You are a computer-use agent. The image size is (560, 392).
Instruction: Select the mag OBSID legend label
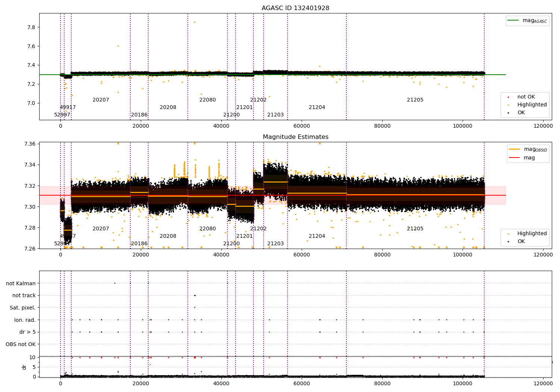535,150
